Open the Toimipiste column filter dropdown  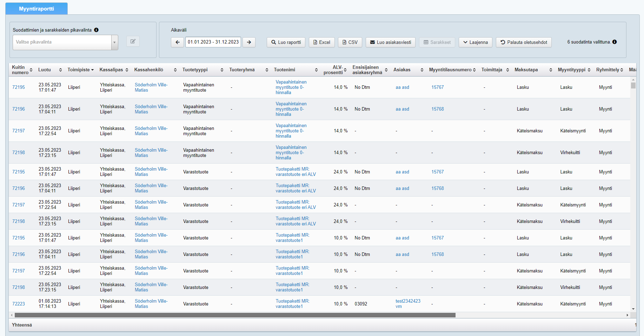pos(92,70)
